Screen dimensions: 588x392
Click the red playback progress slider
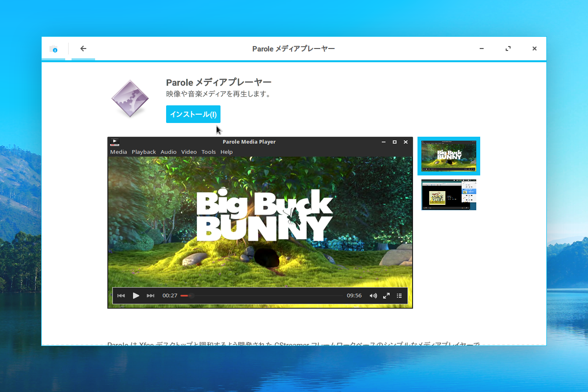(x=262, y=295)
